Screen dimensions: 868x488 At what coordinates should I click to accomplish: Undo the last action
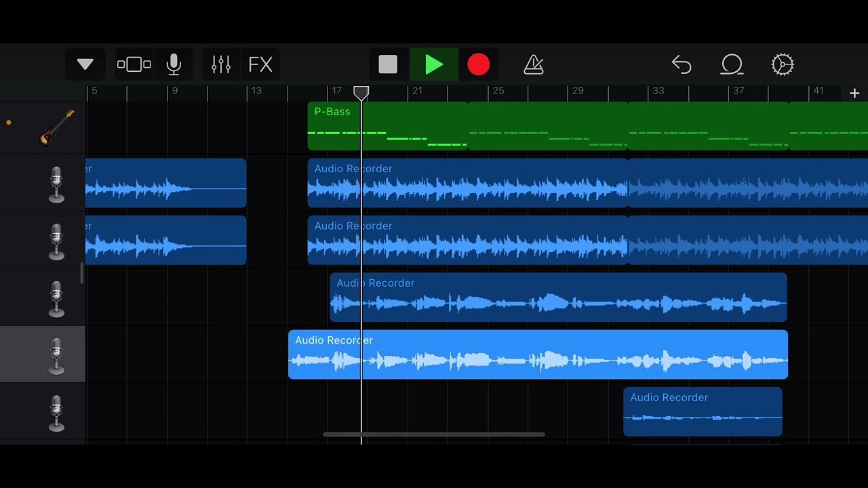tap(682, 64)
